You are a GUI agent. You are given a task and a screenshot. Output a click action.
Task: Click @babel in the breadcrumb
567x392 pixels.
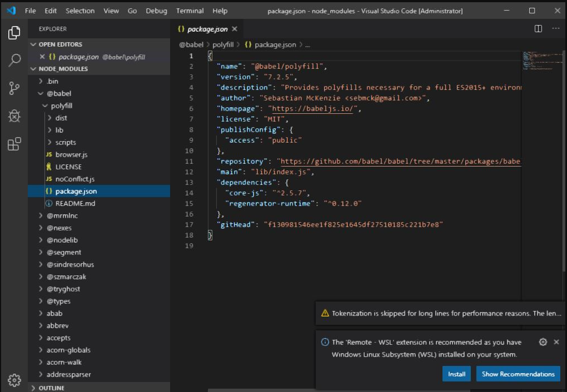(x=191, y=44)
